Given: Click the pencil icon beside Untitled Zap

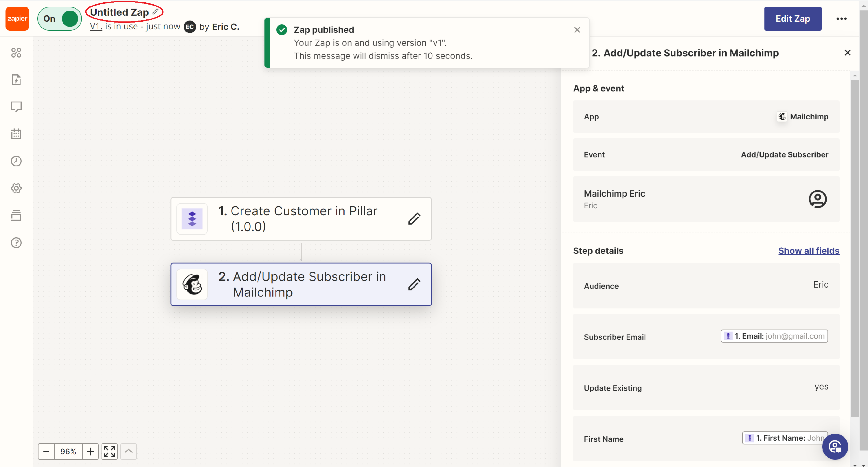Looking at the screenshot, I should [155, 12].
